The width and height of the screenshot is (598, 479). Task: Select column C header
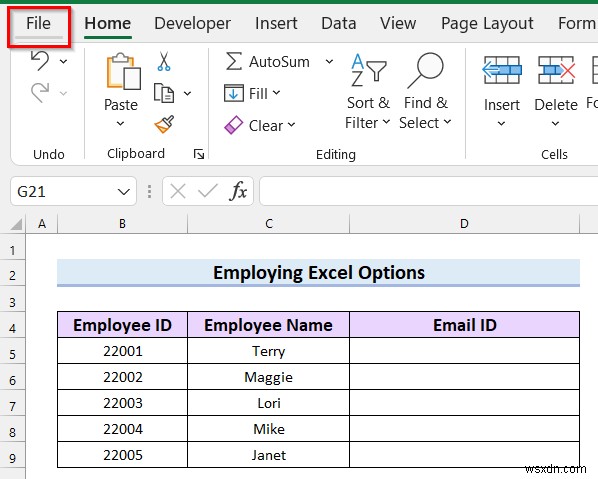pyautogui.click(x=269, y=224)
